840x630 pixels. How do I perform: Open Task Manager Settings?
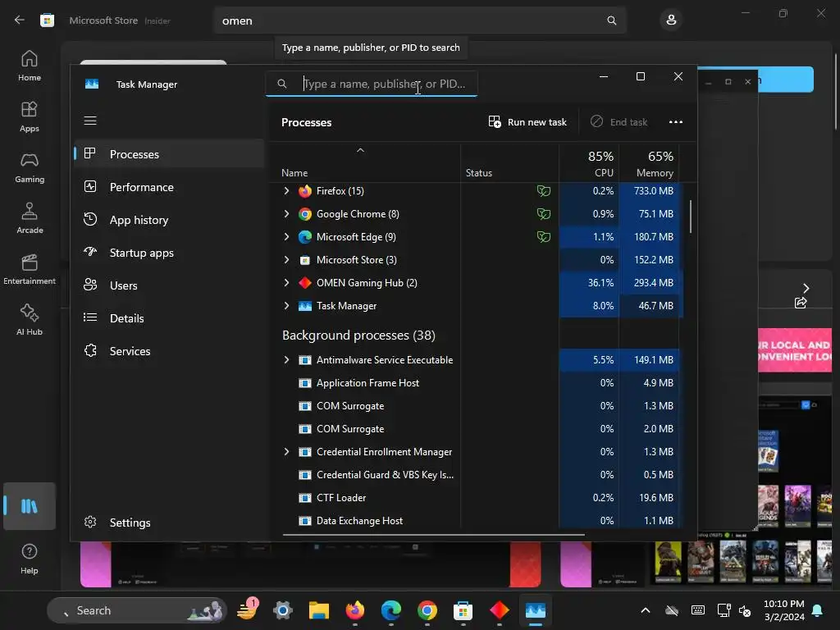click(169, 523)
